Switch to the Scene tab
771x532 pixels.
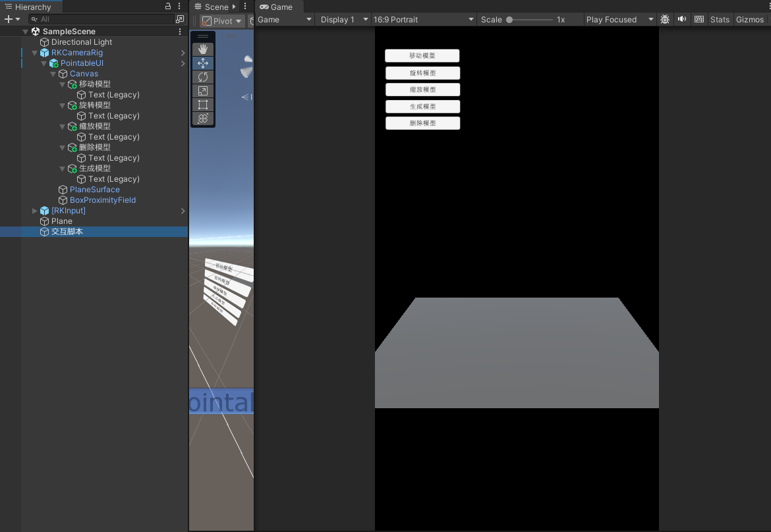pos(212,7)
